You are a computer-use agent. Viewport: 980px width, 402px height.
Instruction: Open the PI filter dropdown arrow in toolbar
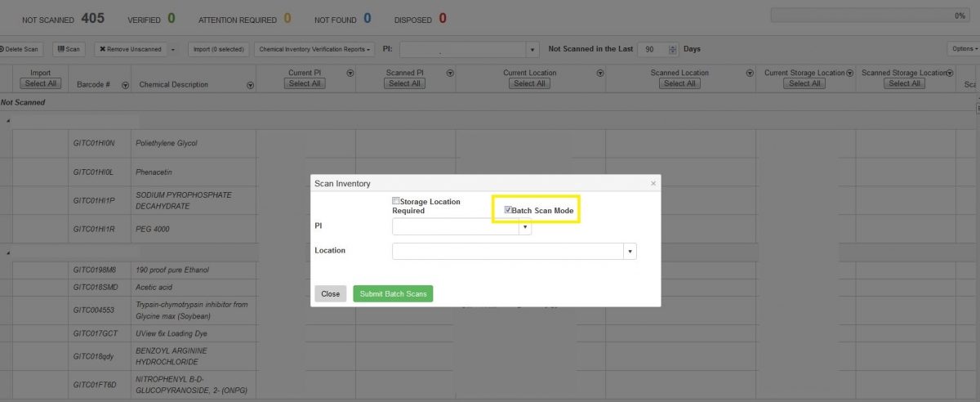point(533,50)
